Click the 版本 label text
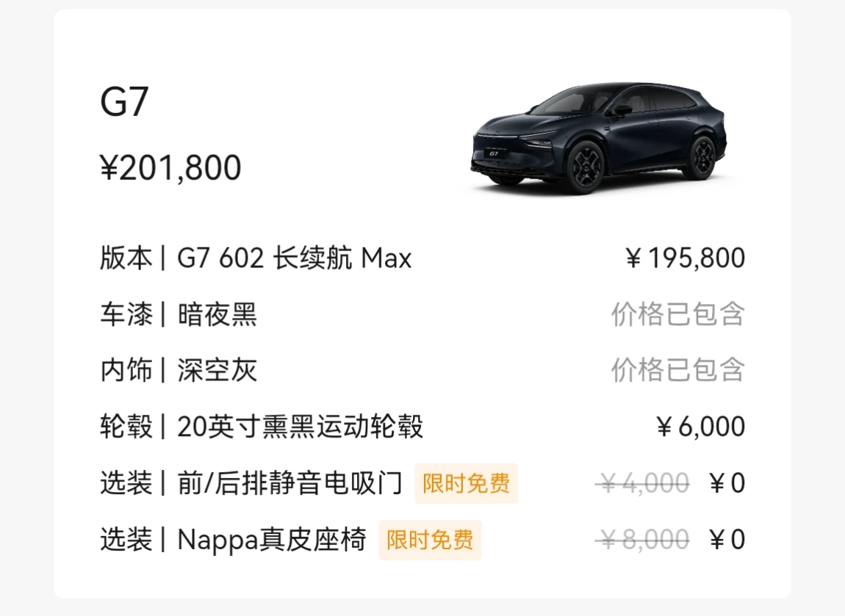 (x=126, y=258)
